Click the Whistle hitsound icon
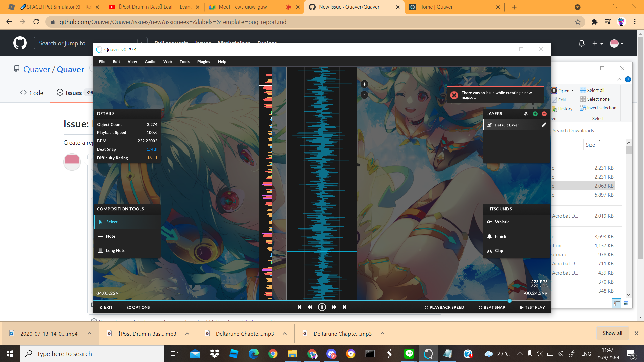 489,222
